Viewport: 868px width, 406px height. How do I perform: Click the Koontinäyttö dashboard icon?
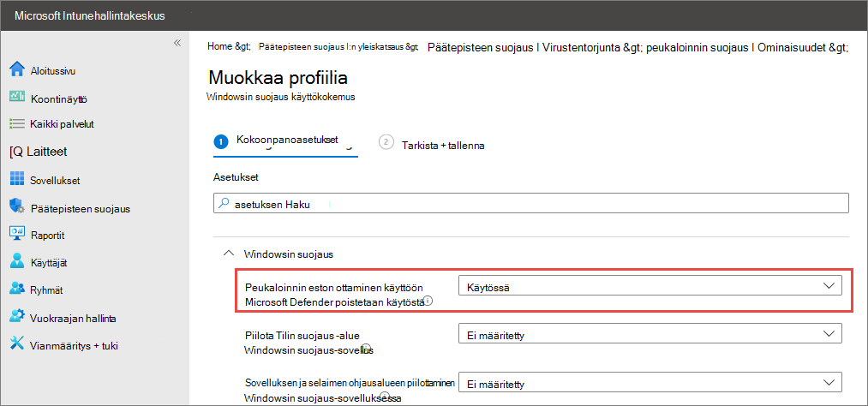click(17, 97)
